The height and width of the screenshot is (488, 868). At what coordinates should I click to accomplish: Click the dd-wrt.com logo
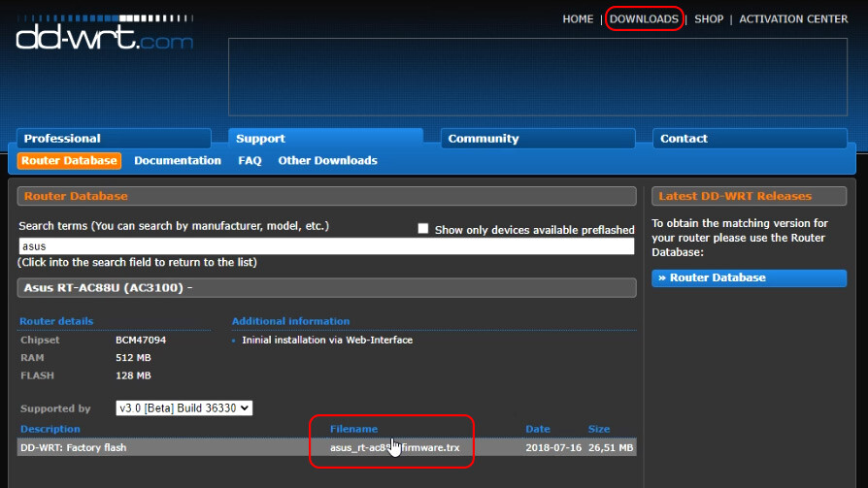105,33
